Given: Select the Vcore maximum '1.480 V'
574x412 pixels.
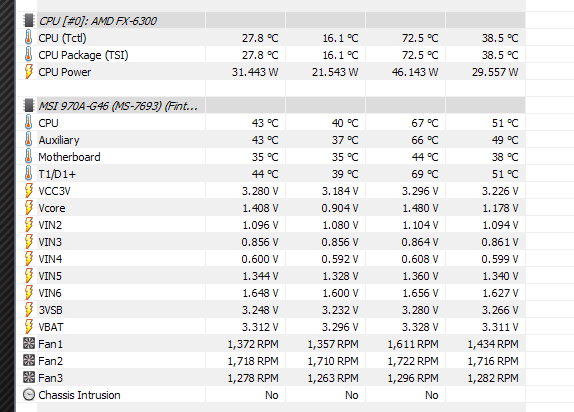Looking at the screenshot, I should (x=420, y=208).
